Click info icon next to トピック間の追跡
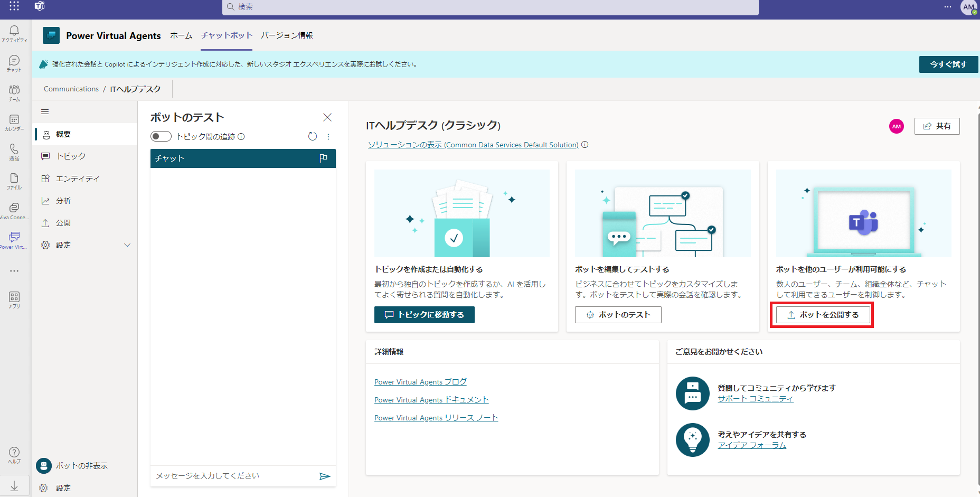This screenshot has width=980, height=497. point(241,137)
